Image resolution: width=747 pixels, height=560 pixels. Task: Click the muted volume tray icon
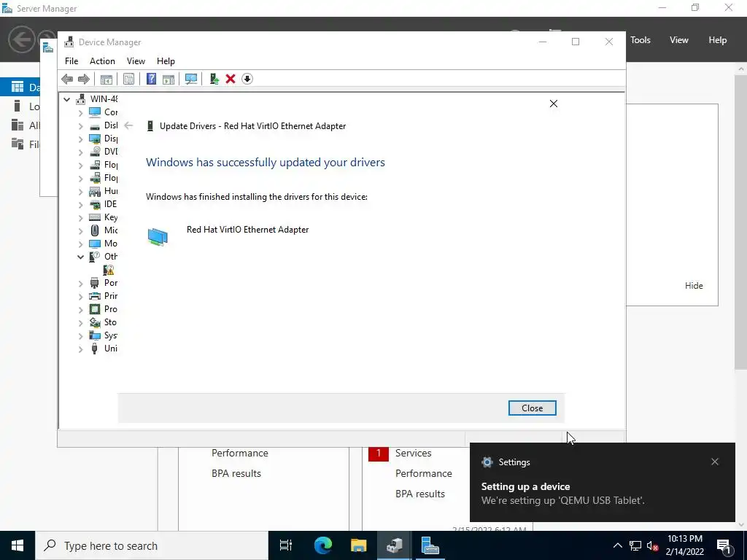pyautogui.click(x=653, y=545)
